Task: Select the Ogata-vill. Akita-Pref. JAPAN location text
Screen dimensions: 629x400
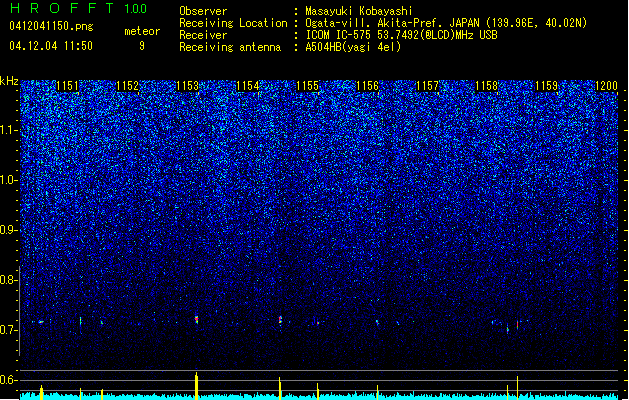Action: 446,23
